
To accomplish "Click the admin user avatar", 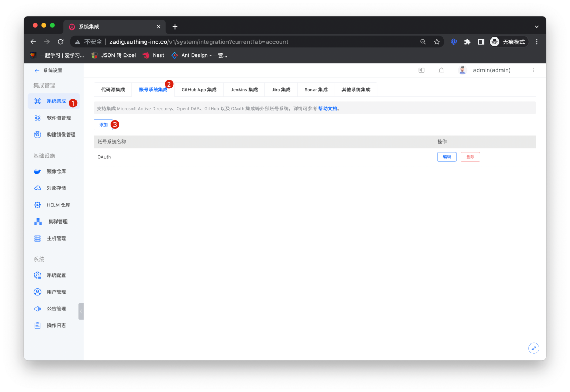I will (462, 70).
